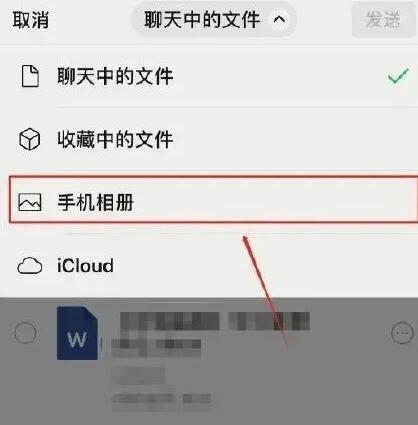
Task: Click the greyed 发送 send button
Action: tap(383, 19)
